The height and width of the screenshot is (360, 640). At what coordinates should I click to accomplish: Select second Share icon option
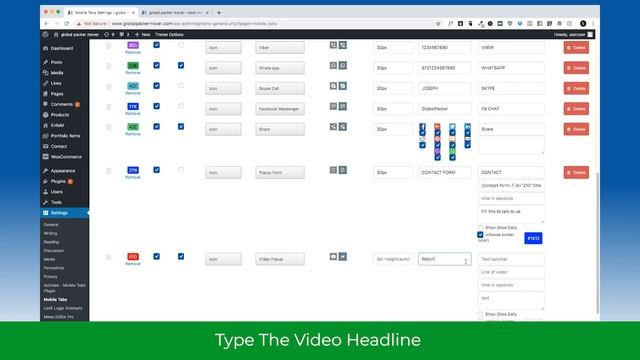click(343, 127)
